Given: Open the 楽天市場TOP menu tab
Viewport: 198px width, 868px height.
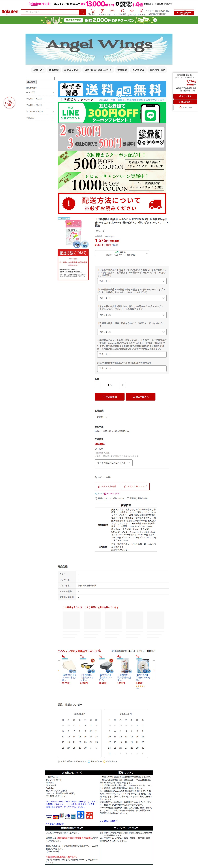Looking at the screenshot, I should tap(157, 70).
